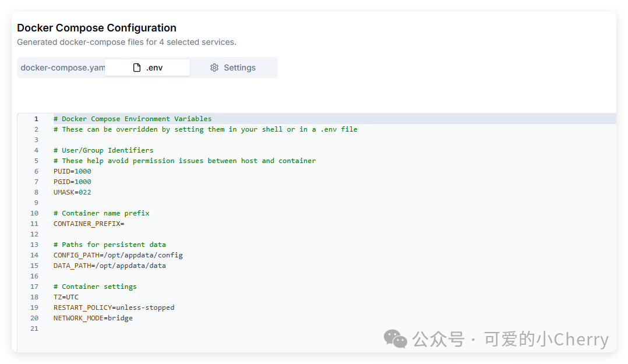The image size is (628, 364).
Task: Click the RESTART_POLICY=unless-stopped line
Action: pos(114,308)
